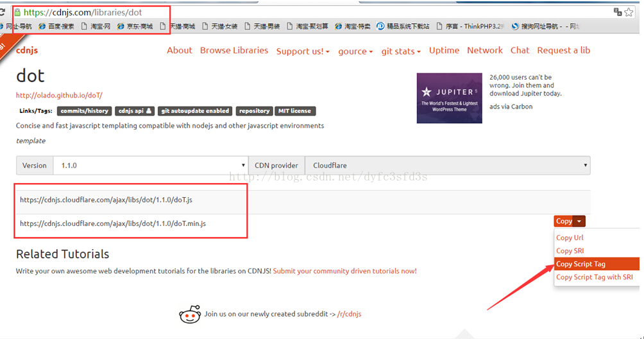Click Submit your community driven tutorials link

pyautogui.click(x=344, y=271)
